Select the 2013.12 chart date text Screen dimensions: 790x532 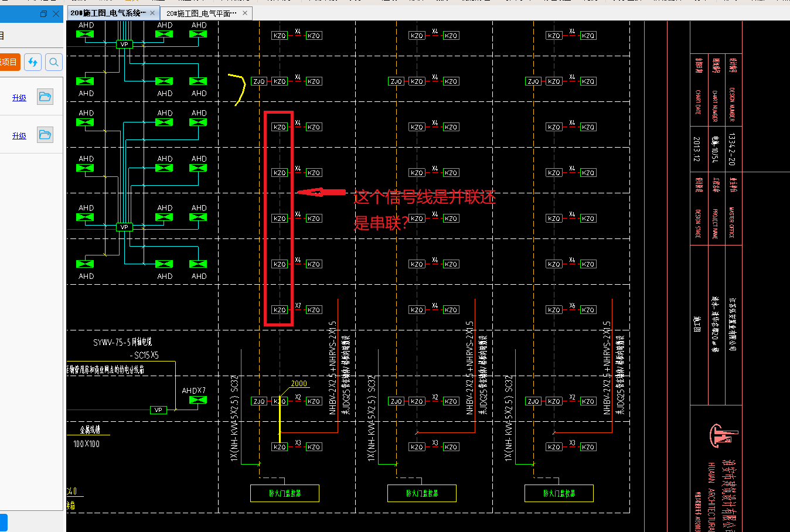697,149
